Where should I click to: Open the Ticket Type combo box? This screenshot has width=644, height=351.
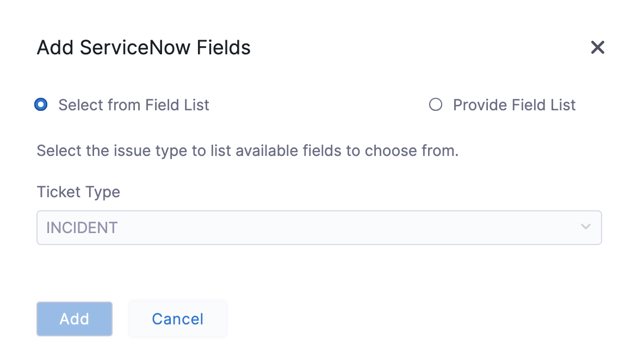coord(319,228)
